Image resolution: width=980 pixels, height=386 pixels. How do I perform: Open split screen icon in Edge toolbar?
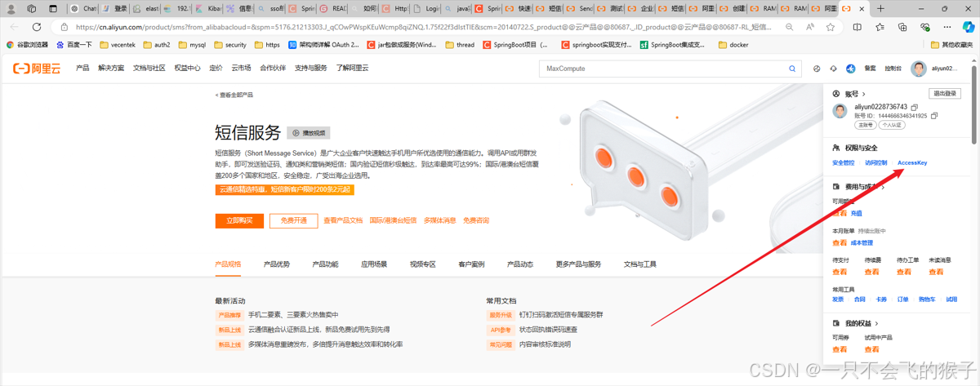(859, 27)
